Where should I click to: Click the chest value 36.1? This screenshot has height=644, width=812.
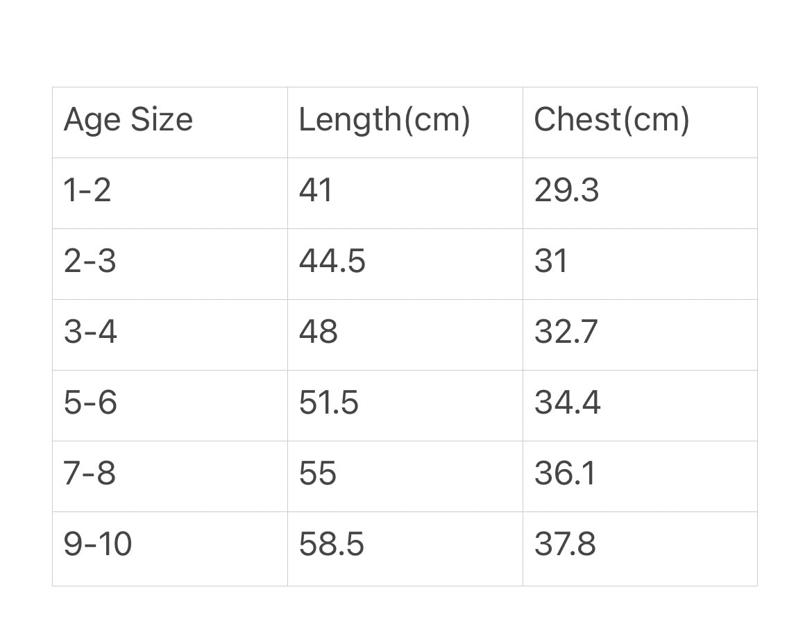click(x=565, y=474)
